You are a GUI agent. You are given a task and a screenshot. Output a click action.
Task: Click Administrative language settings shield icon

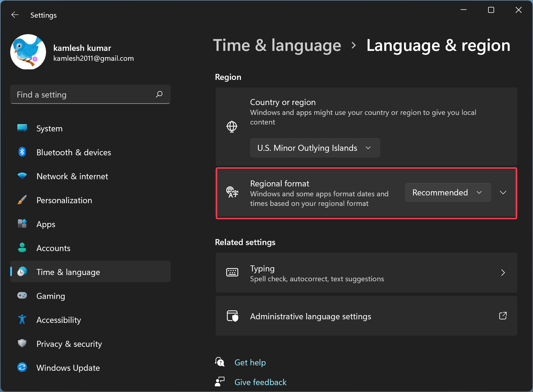233,316
